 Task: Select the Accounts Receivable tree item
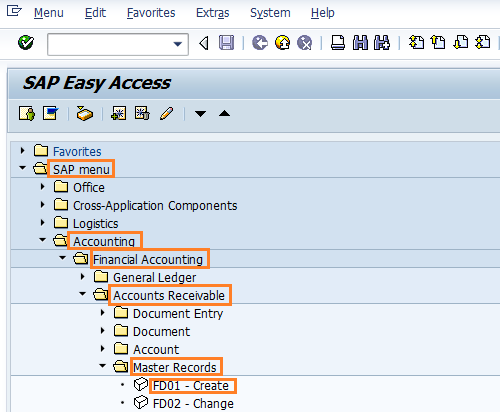pos(169,296)
